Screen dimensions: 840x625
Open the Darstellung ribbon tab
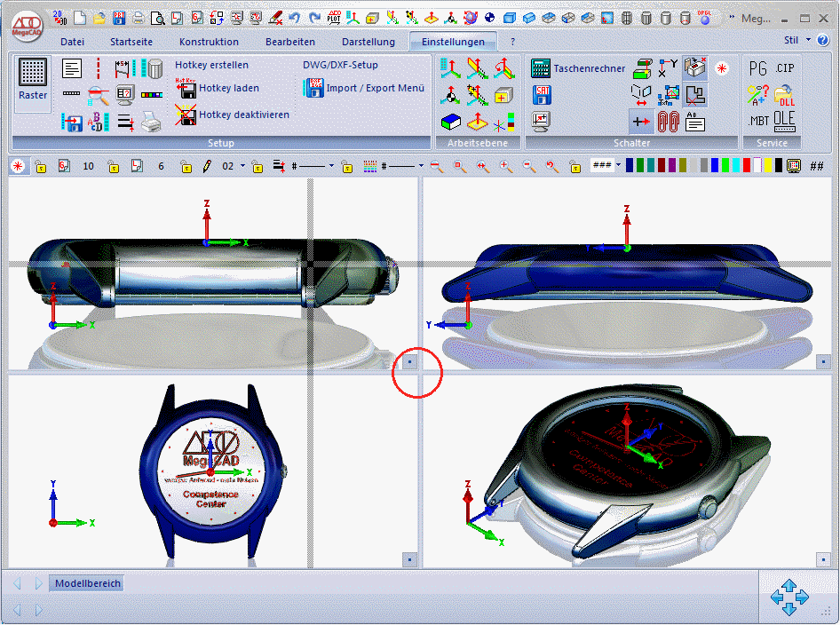point(368,42)
